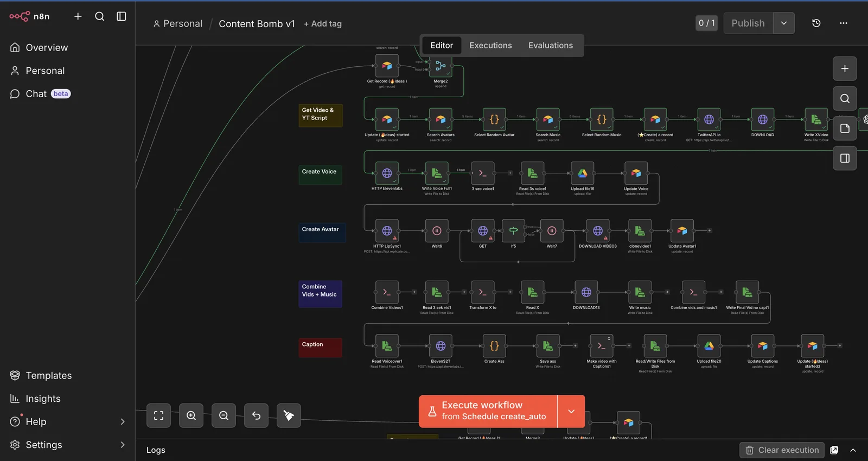Zoom out on the canvas
This screenshot has width=868, height=461.
click(x=224, y=415)
